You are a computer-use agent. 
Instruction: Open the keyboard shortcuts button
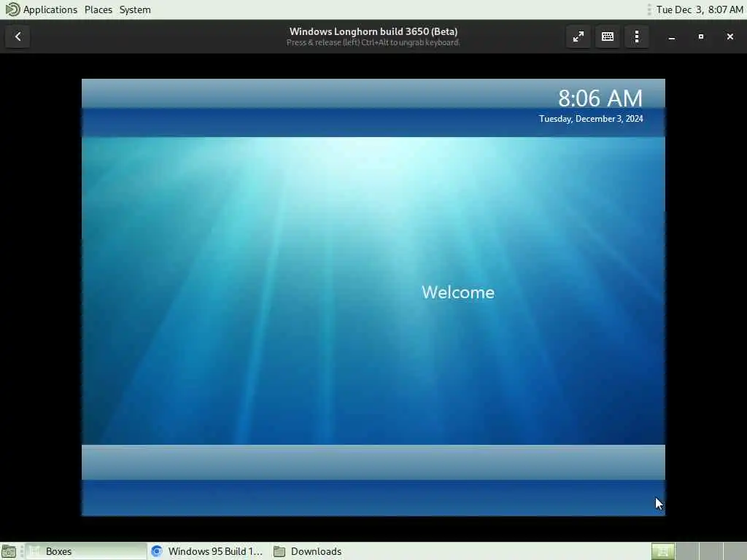pyautogui.click(x=608, y=36)
